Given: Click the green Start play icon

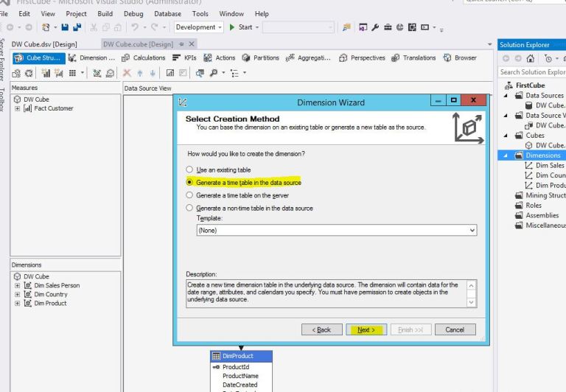Looking at the screenshot, I should [x=232, y=27].
